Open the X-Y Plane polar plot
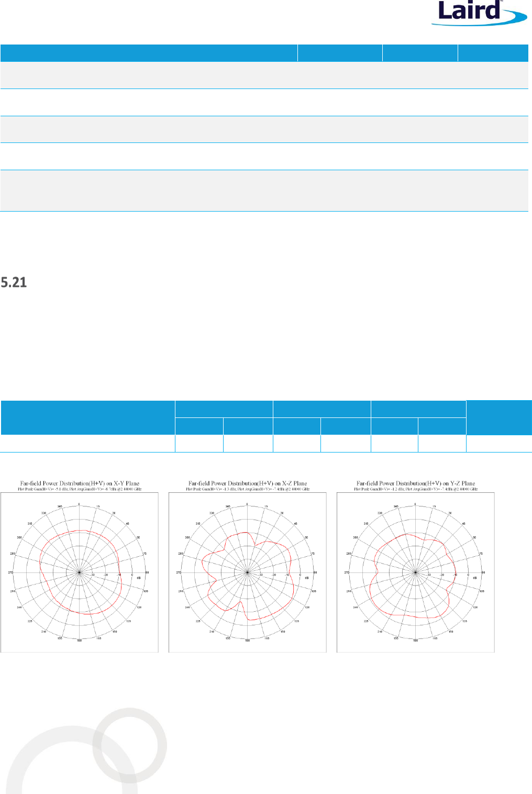 tap(80, 572)
